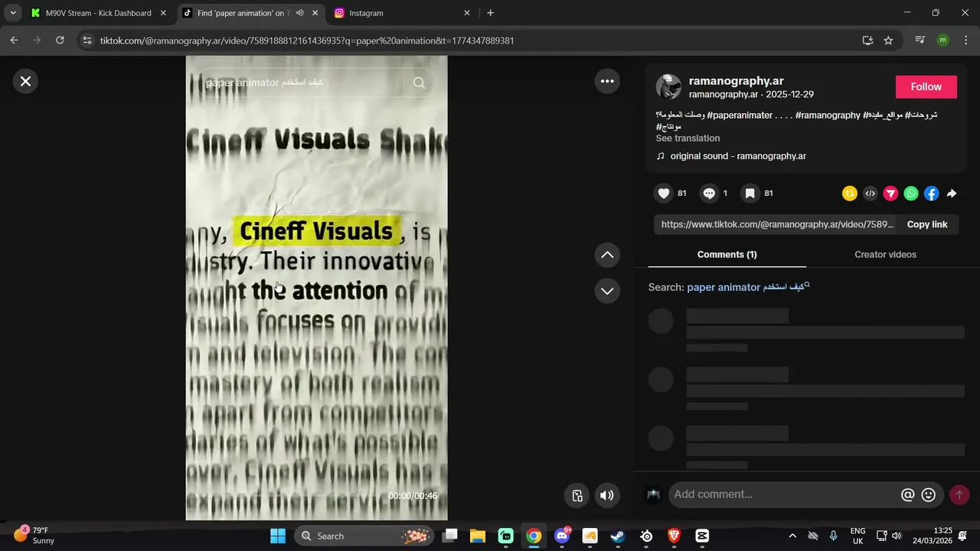The width and height of the screenshot is (980, 551).
Task: Click taskbar Search box
Action: (364, 536)
